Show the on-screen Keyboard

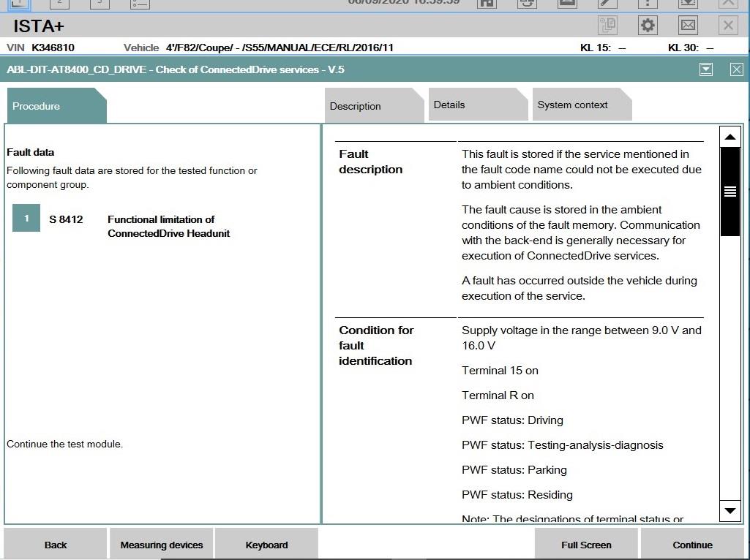(x=266, y=545)
